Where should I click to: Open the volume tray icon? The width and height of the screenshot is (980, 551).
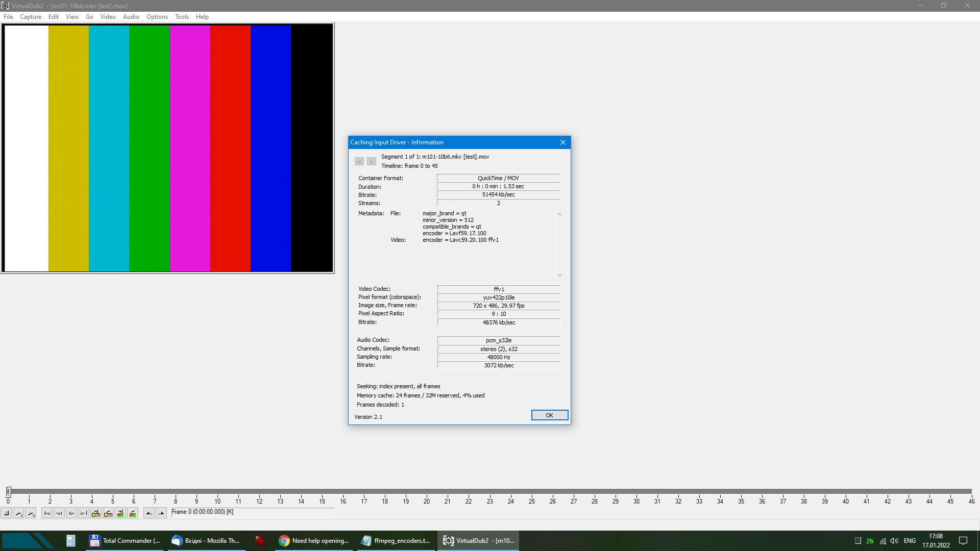point(894,541)
